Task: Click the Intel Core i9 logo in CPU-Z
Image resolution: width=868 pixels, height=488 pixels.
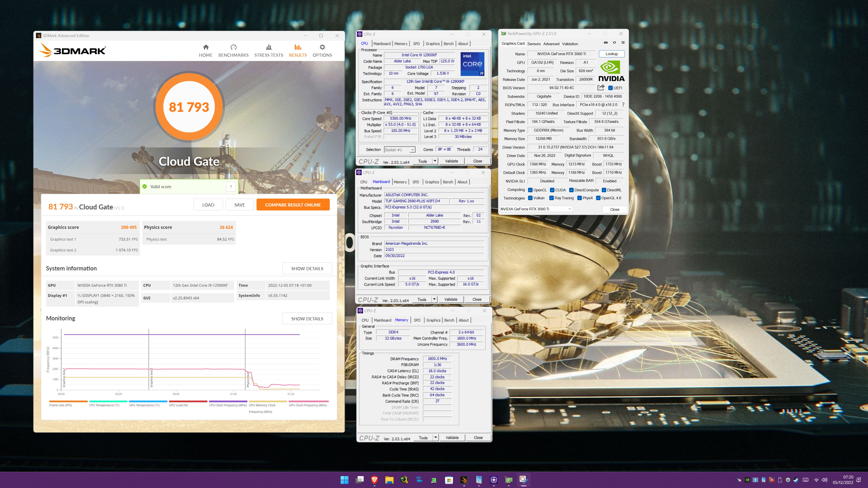Action: pos(472,64)
